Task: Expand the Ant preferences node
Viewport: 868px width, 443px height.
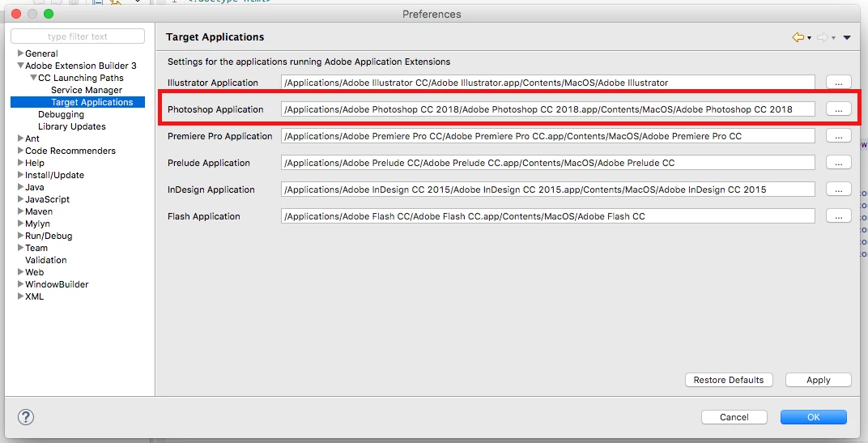Action: tap(20, 138)
